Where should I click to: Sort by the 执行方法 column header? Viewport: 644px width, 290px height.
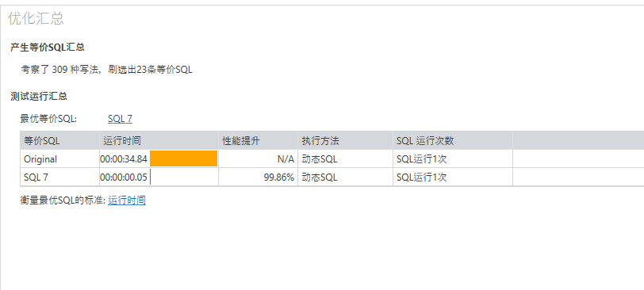(346, 141)
